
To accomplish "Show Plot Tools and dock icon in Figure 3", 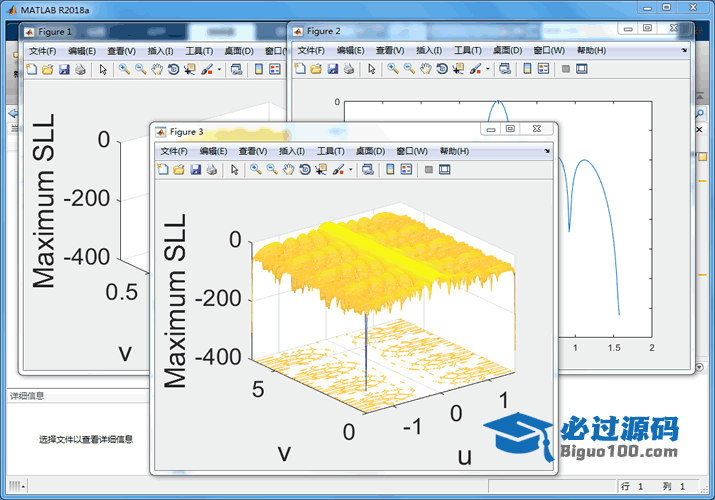I will [x=445, y=170].
